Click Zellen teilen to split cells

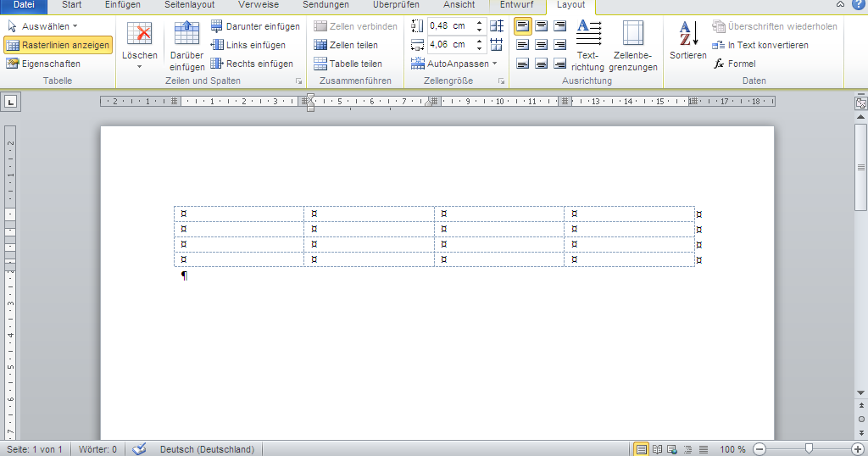(x=346, y=45)
